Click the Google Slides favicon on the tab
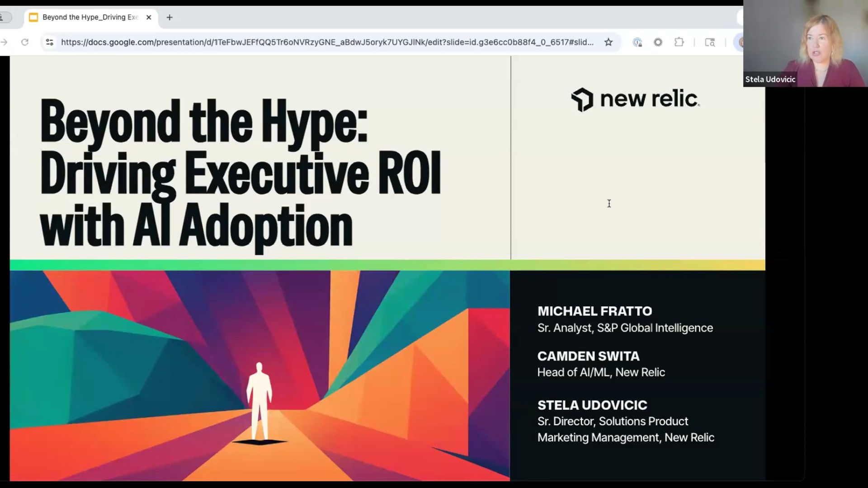 pos(33,17)
